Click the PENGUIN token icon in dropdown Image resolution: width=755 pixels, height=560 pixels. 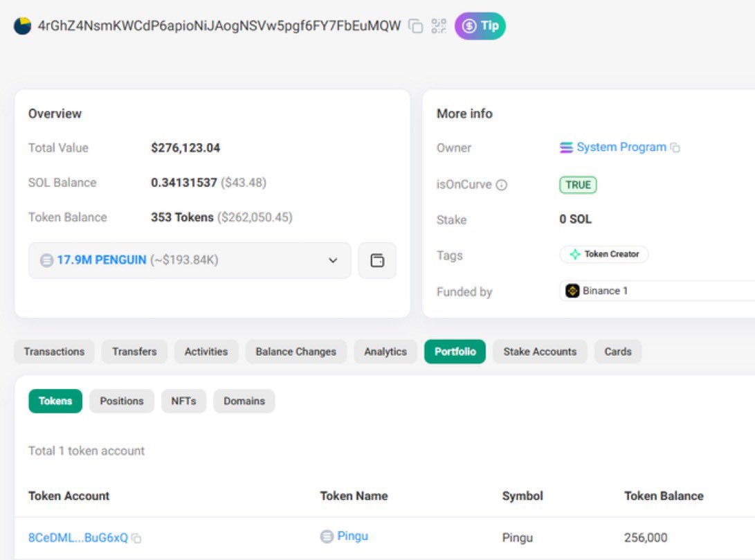coord(46,260)
